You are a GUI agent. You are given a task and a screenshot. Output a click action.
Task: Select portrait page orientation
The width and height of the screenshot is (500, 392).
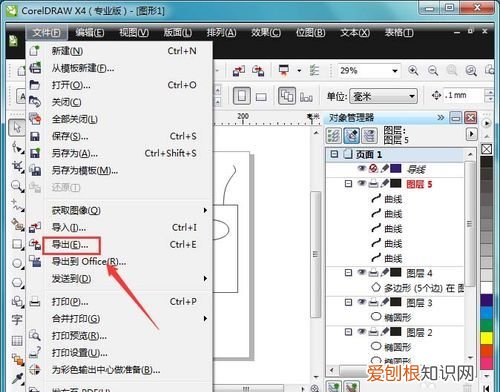[242, 96]
